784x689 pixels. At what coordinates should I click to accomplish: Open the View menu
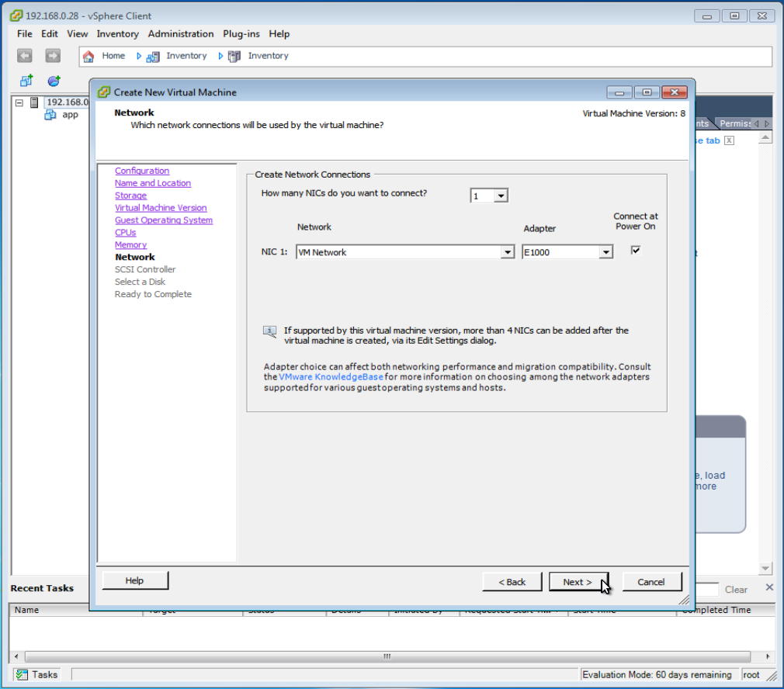(x=78, y=34)
